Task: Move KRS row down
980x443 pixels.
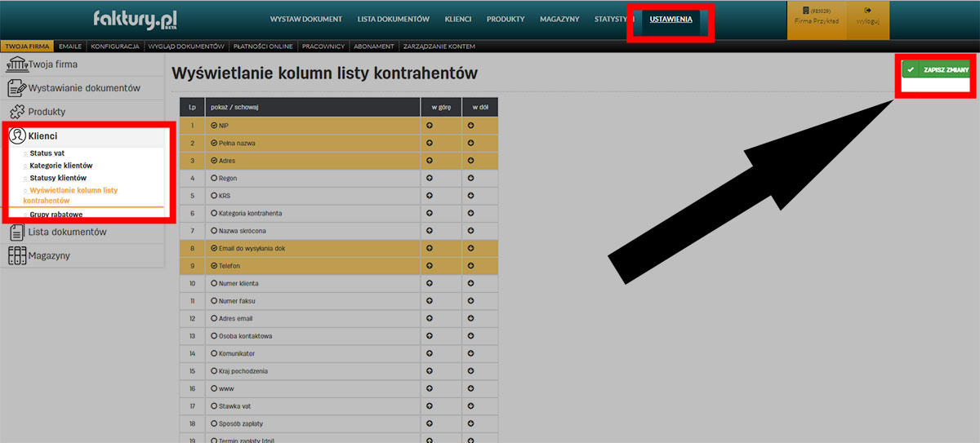Action: click(471, 196)
